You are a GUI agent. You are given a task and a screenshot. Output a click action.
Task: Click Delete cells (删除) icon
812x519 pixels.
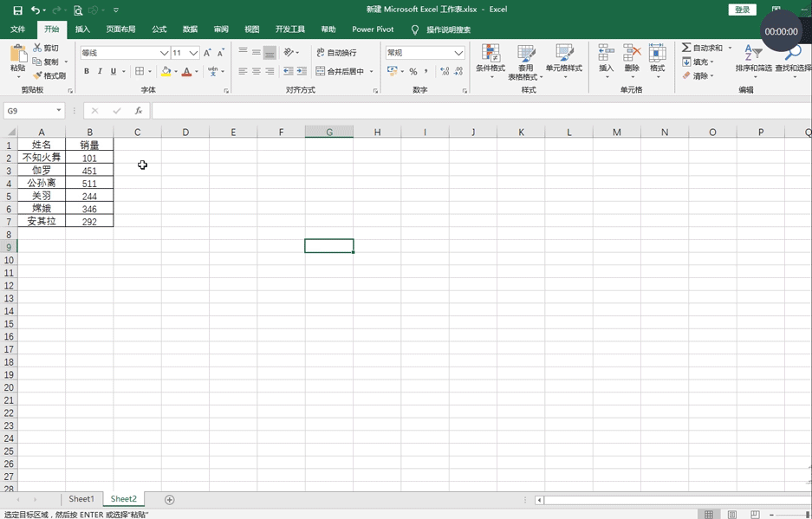pos(632,52)
